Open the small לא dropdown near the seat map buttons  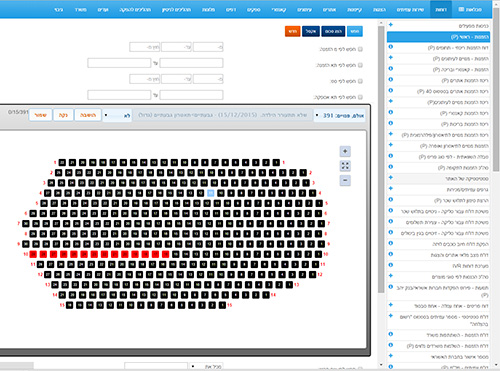coord(117,115)
